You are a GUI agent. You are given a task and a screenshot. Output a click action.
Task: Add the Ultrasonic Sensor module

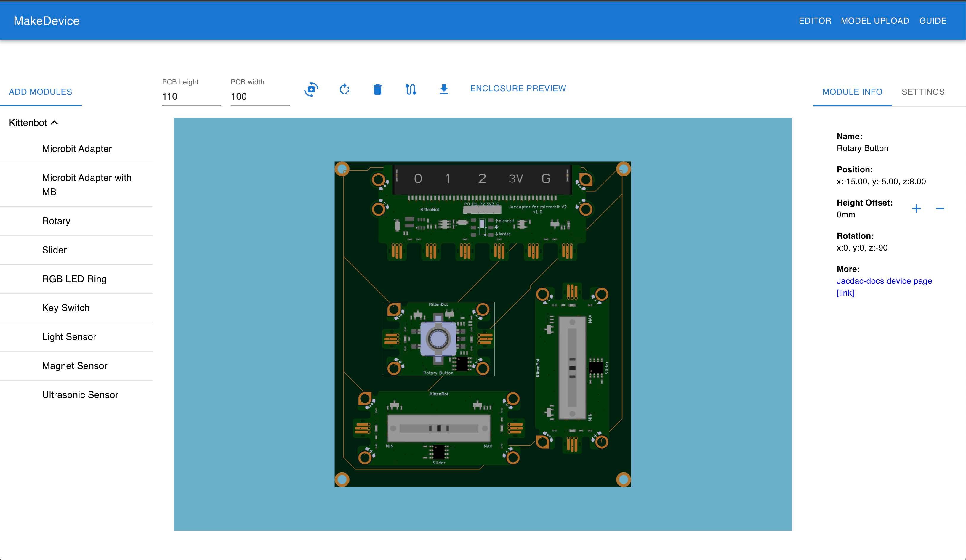[x=80, y=395]
